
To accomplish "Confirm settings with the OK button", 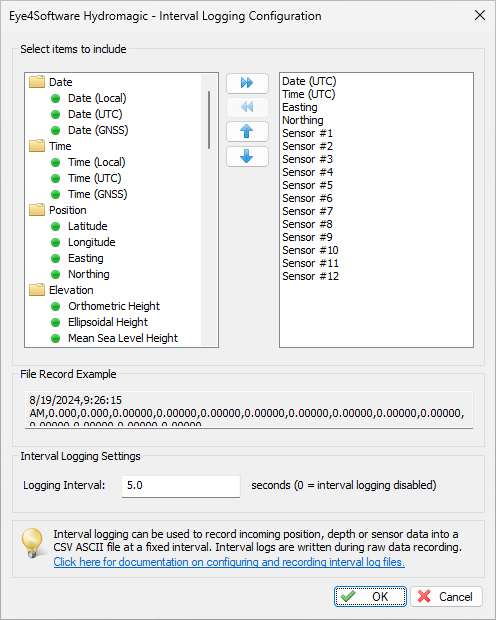I will click(x=370, y=596).
